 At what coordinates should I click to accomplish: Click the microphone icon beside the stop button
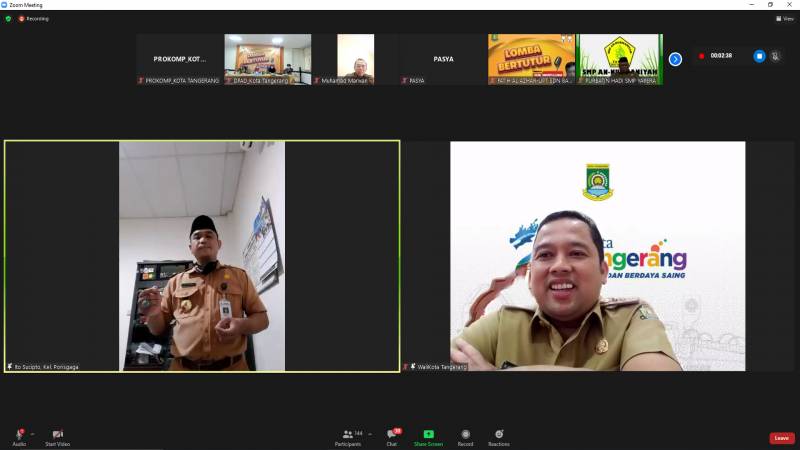pyautogui.click(x=777, y=56)
